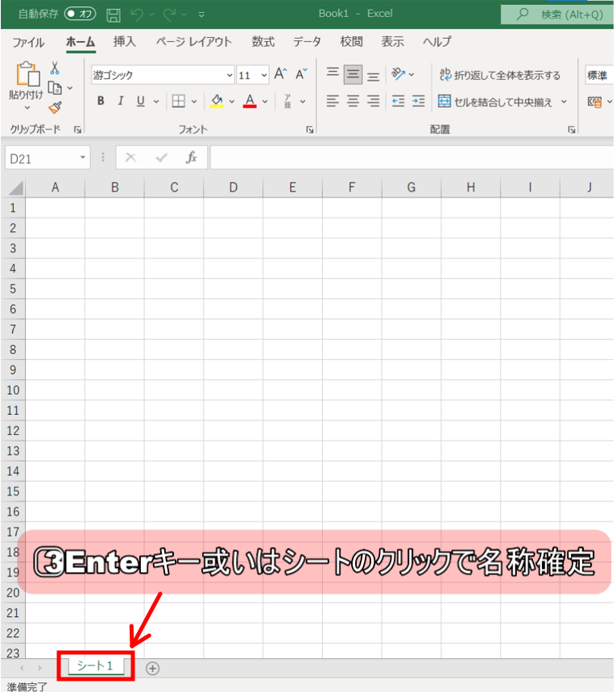Click the Cut scissors icon
This screenshot has height=692, width=616.
(55, 68)
